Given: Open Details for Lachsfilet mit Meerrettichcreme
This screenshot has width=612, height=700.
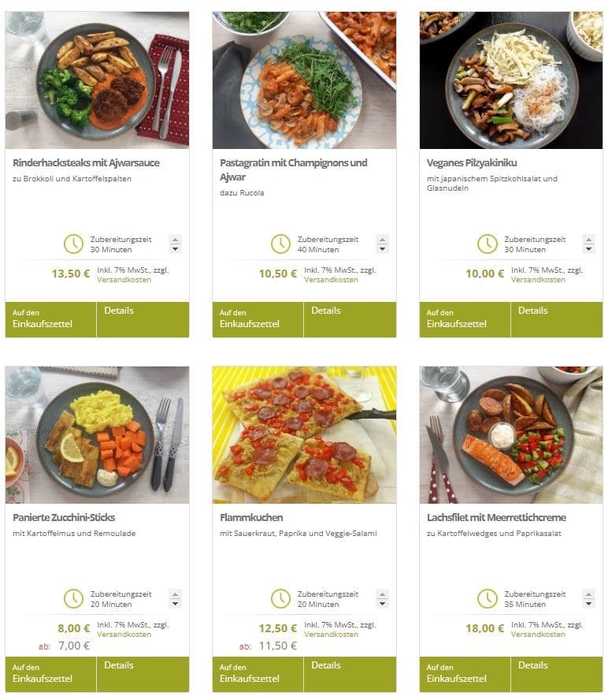Looking at the screenshot, I should (557, 674).
